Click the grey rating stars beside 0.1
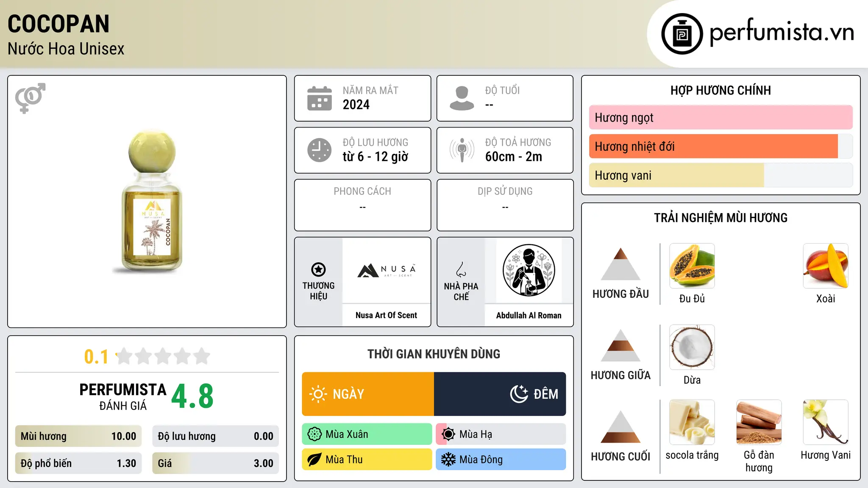The height and width of the screenshot is (488, 868). pos(163,356)
